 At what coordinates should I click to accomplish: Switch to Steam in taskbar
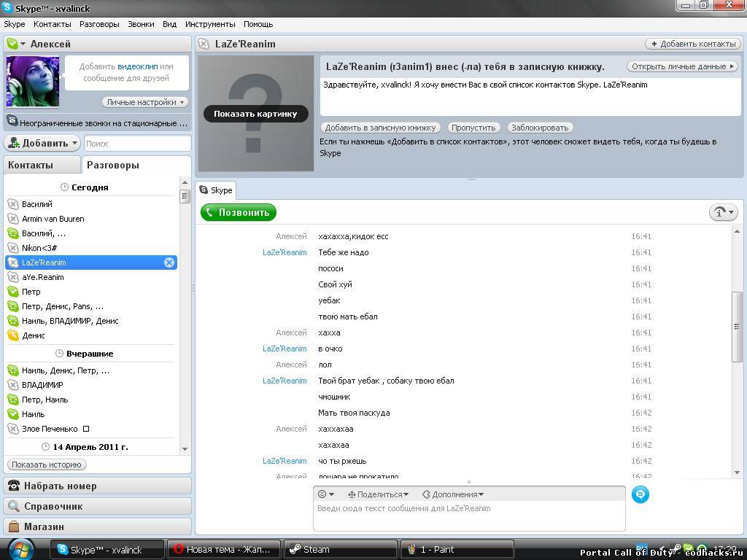coord(340,550)
